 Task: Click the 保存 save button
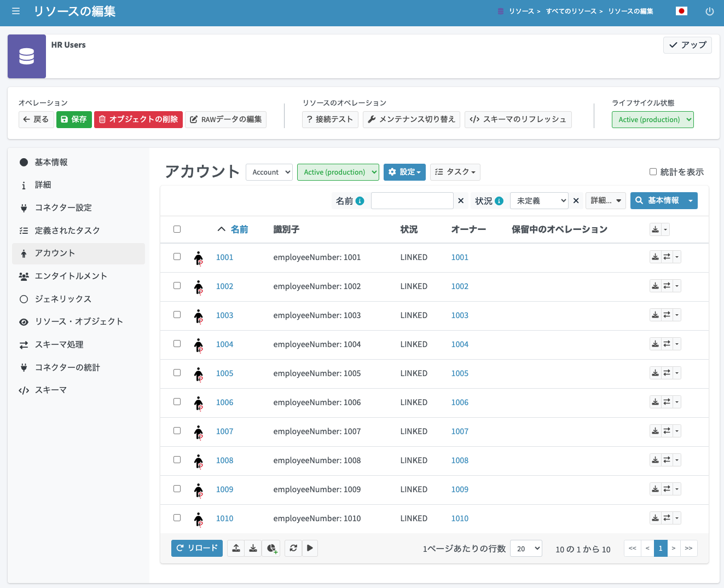coord(74,119)
